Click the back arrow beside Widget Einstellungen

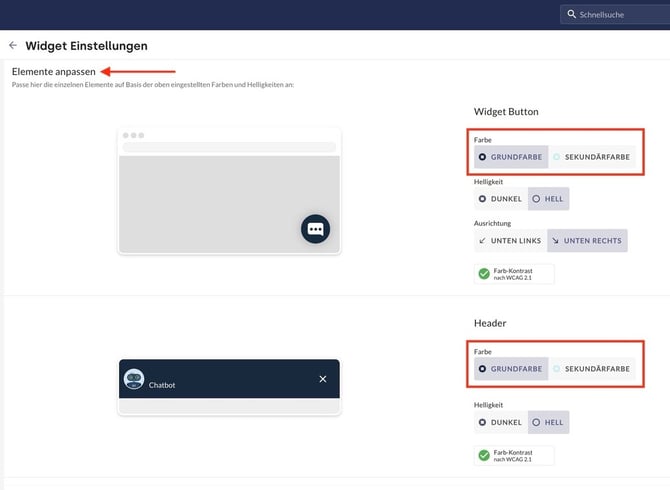click(x=13, y=46)
